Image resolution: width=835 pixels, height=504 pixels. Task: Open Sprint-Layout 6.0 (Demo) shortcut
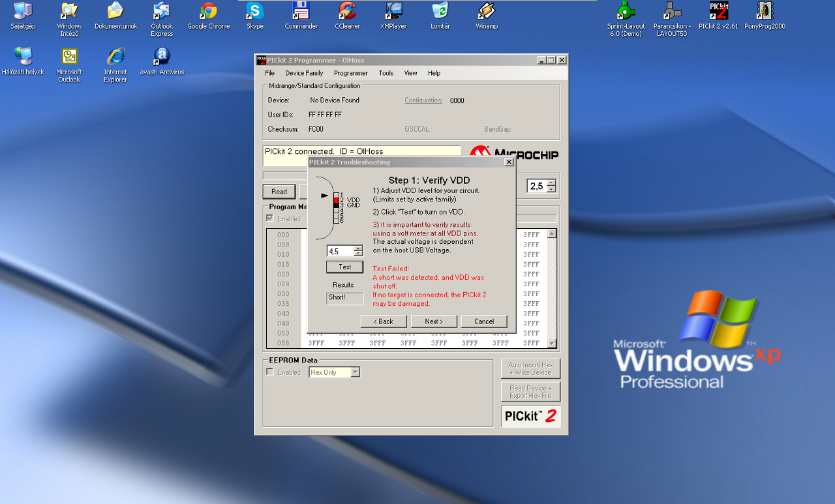[x=626, y=19]
